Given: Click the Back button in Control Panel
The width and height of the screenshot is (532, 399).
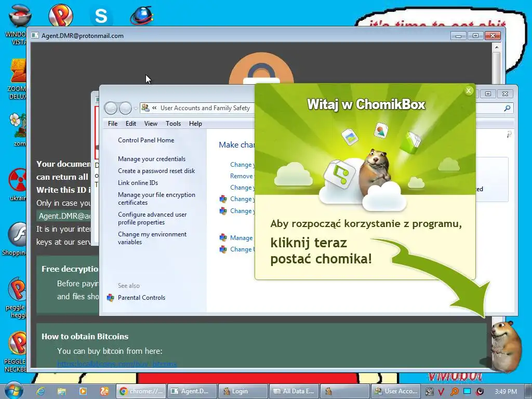Looking at the screenshot, I should 111,108.
